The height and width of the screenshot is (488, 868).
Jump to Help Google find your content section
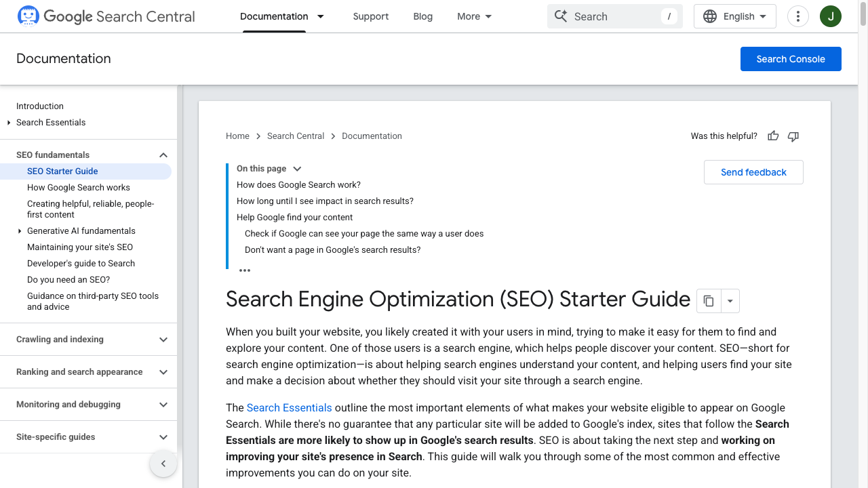[x=294, y=218]
